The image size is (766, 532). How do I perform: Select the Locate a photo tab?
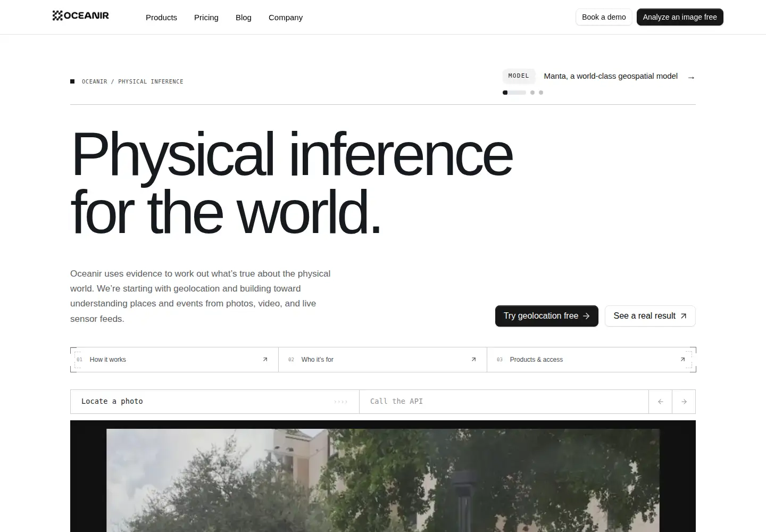215,402
